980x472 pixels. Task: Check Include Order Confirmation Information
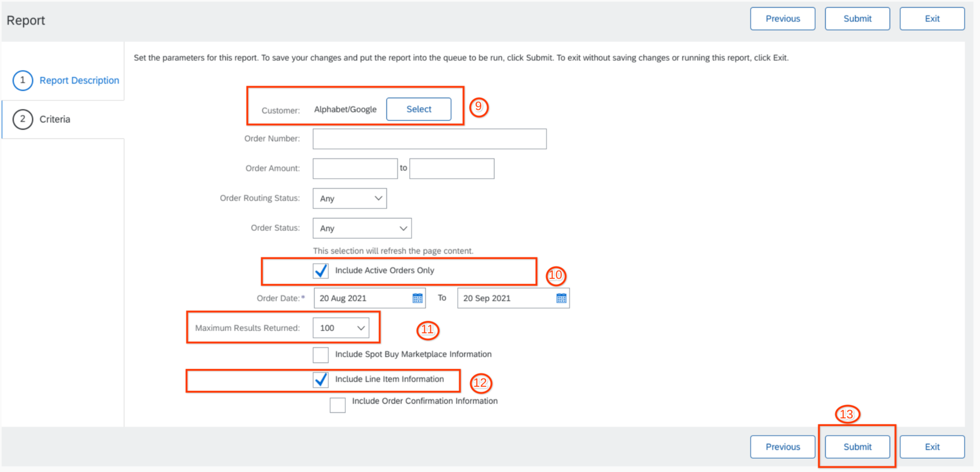[x=338, y=405]
